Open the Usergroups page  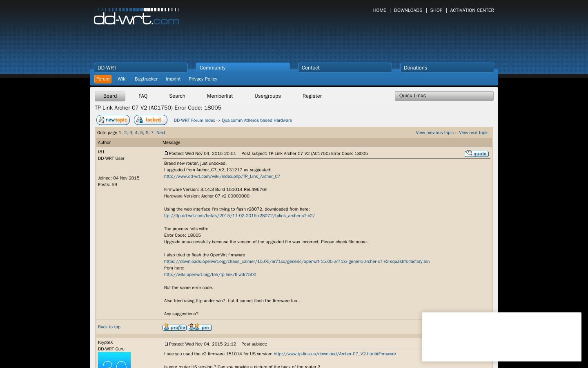click(267, 96)
